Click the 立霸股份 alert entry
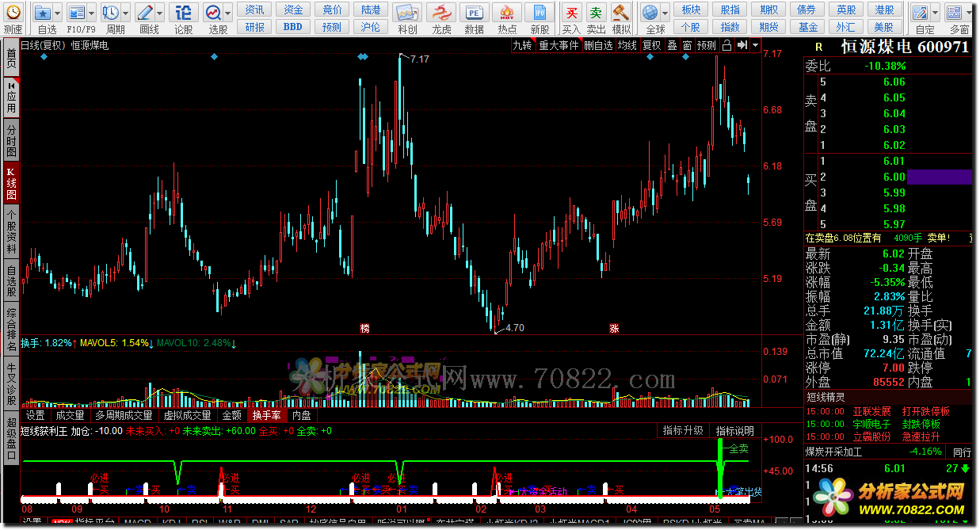 coord(871,437)
